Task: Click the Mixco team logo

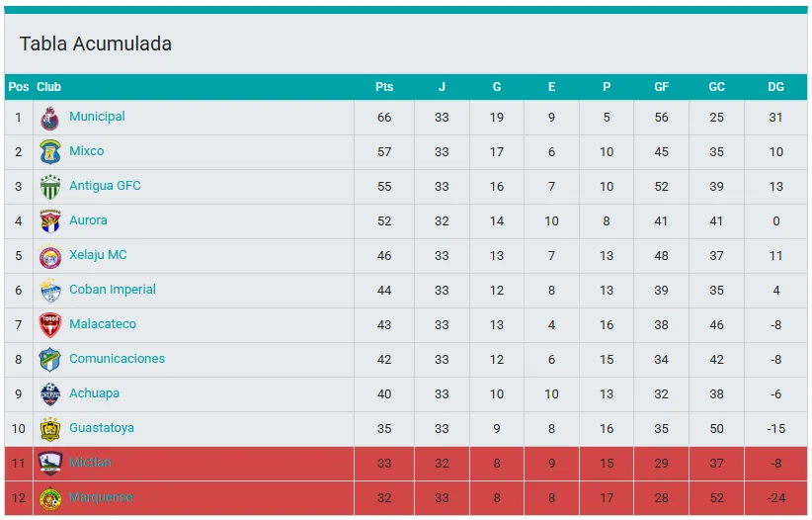Action: tap(50, 152)
